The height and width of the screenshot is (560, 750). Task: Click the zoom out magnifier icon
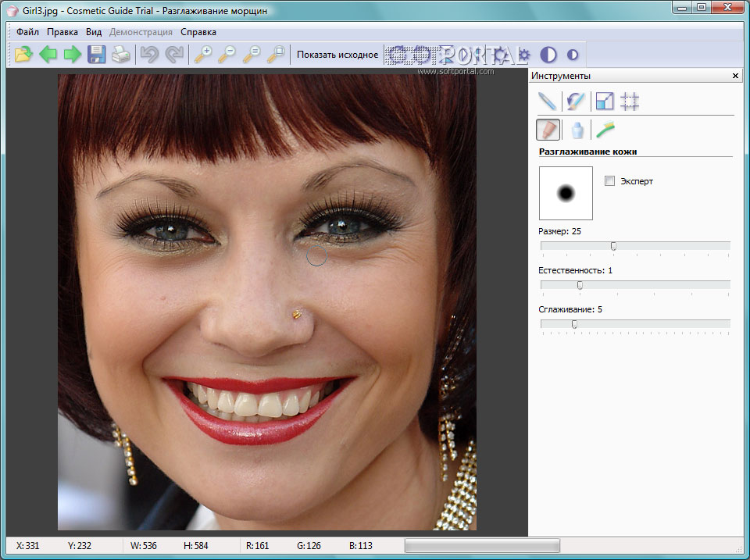227,55
